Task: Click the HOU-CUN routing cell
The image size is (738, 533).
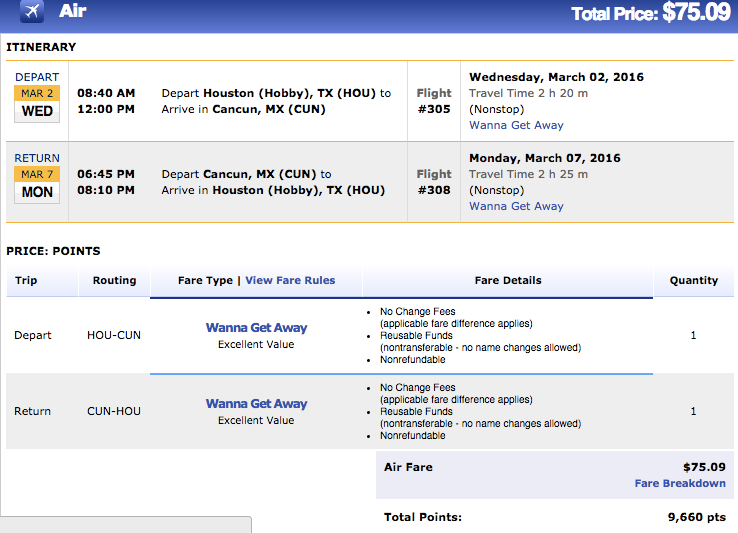Action: (114, 335)
